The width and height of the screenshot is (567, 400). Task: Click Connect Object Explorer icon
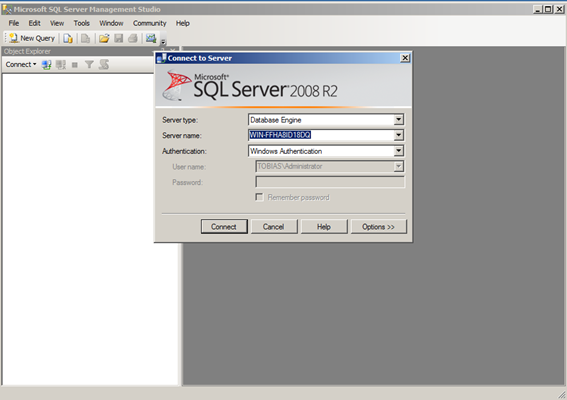(46, 65)
